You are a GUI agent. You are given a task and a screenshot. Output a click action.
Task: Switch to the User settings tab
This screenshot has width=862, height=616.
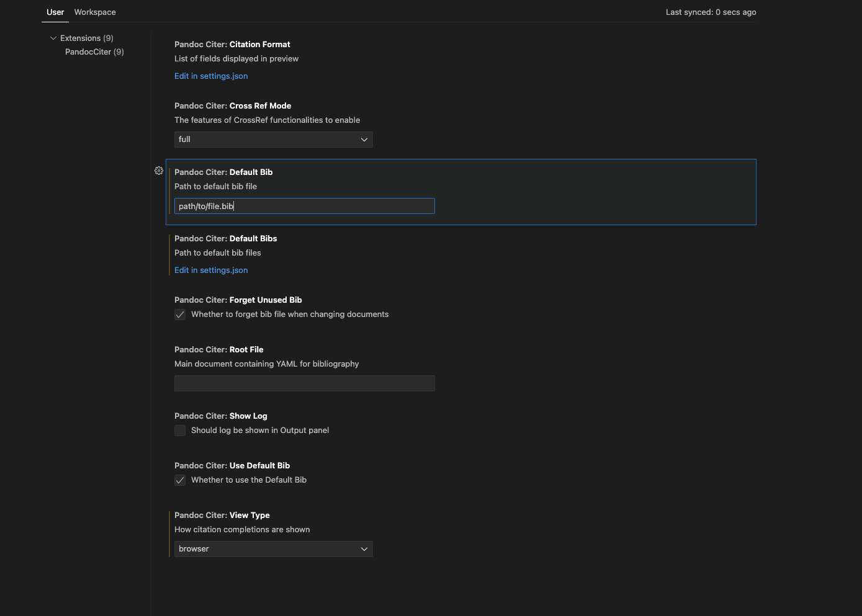(55, 12)
